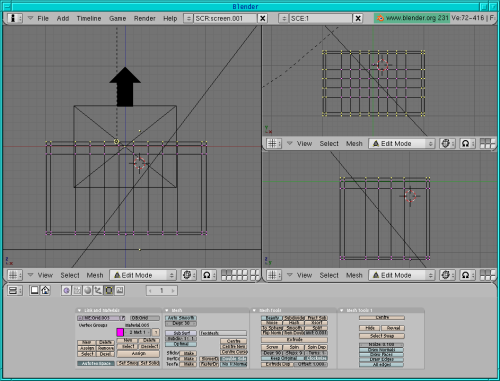Toggle All edges in Mesh Tools 1
500x381 pixels.
(x=382, y=365)
